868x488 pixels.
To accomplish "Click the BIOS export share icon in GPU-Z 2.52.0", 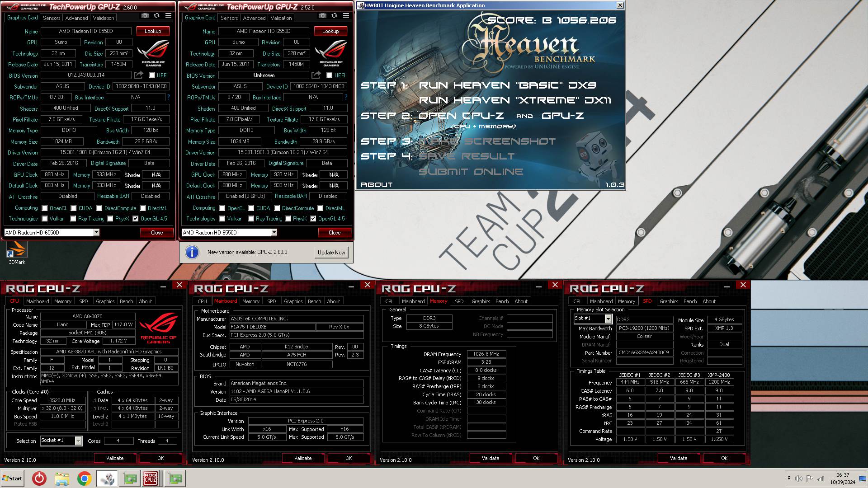I will 316,75.
